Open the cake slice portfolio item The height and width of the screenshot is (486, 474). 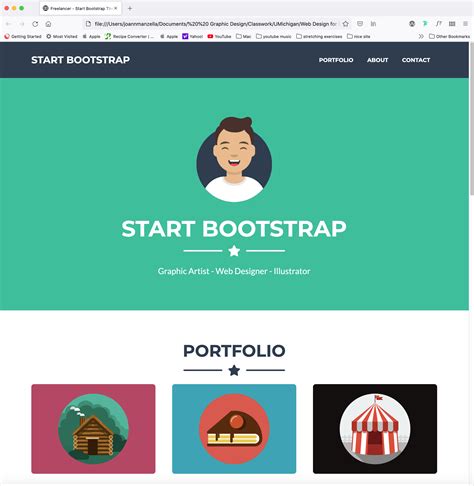(234, 429)
